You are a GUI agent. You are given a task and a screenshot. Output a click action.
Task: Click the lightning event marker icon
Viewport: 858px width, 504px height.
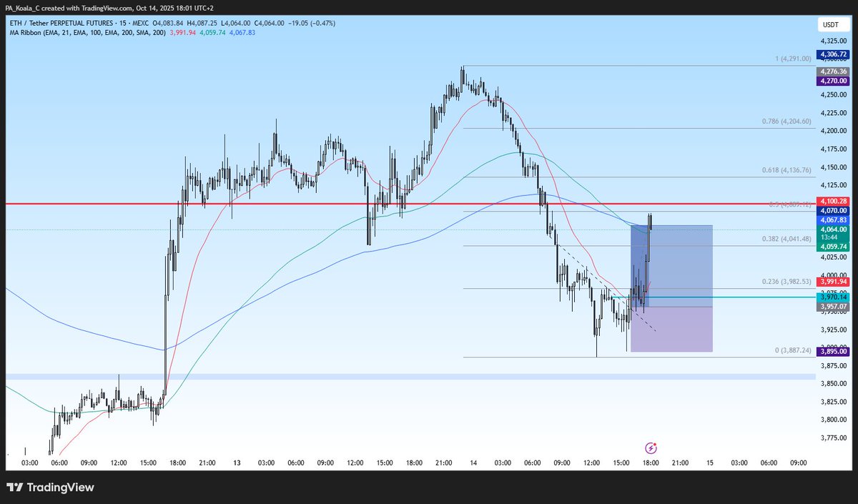pyautogui.click(x=651, y=448)
